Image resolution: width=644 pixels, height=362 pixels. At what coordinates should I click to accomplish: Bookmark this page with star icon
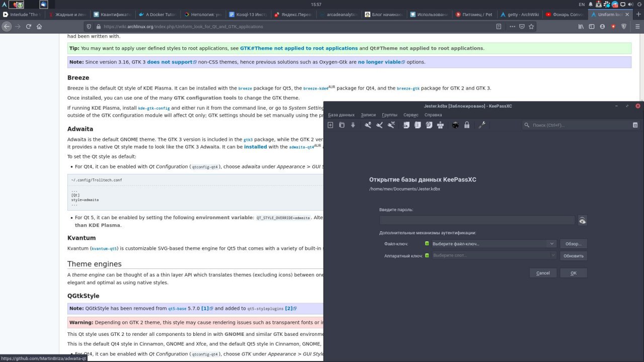(x=531, y=27)
